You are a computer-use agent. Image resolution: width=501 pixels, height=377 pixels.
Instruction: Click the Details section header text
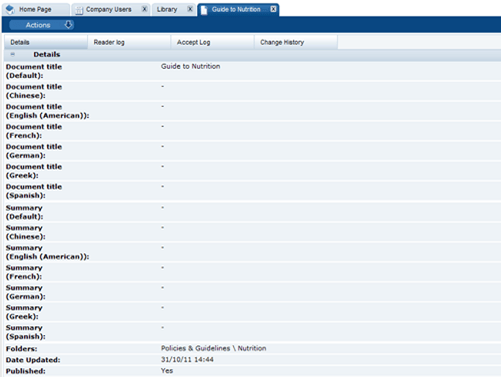[47, 54]
